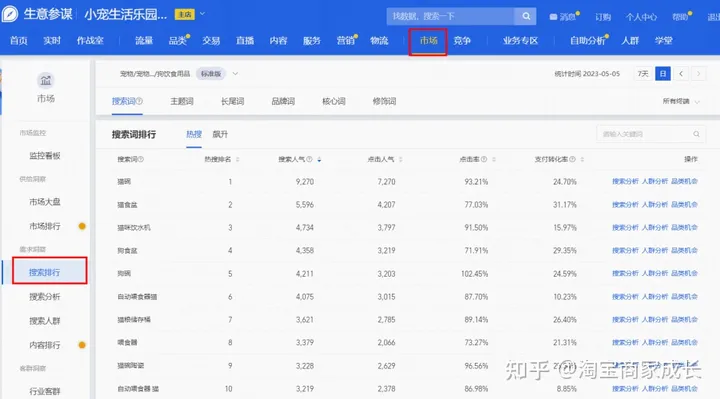Click help icon next to 搜索词 column header
The width and height of the screenshot is (720, 399).
pyautogui.click(x=141, y=159)
